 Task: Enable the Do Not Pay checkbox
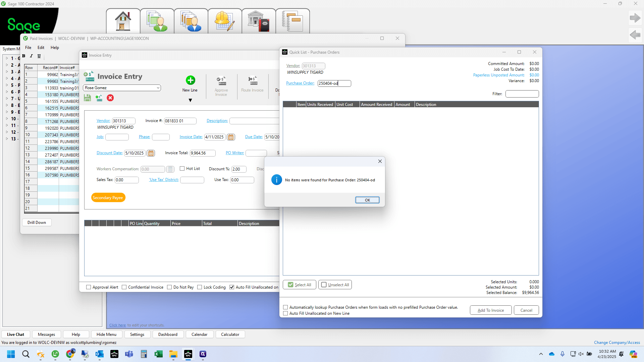(x=169, y=287)
